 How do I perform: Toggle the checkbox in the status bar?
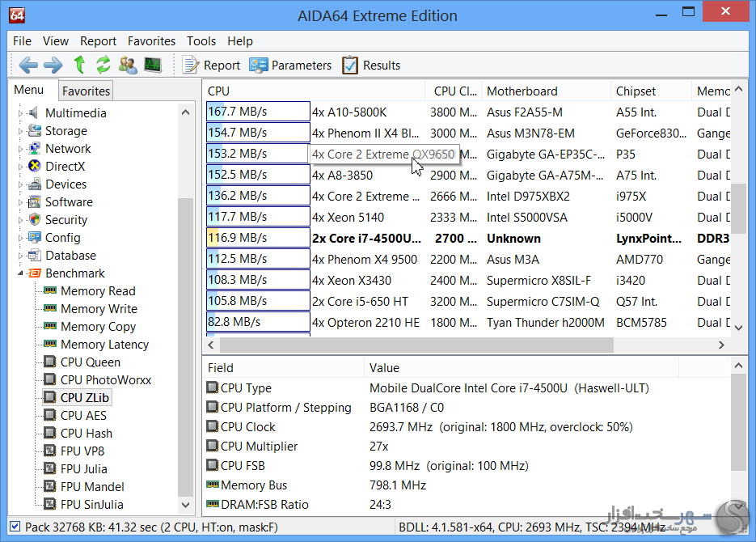15,526
